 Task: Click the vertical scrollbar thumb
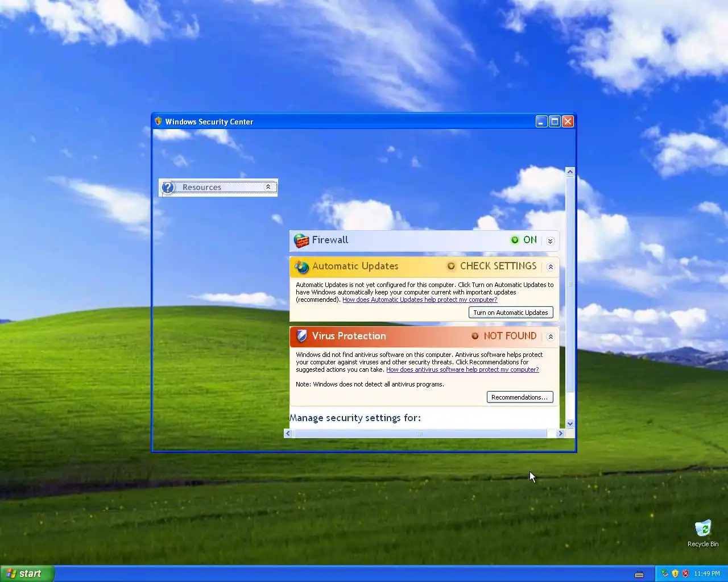(570, 284)
